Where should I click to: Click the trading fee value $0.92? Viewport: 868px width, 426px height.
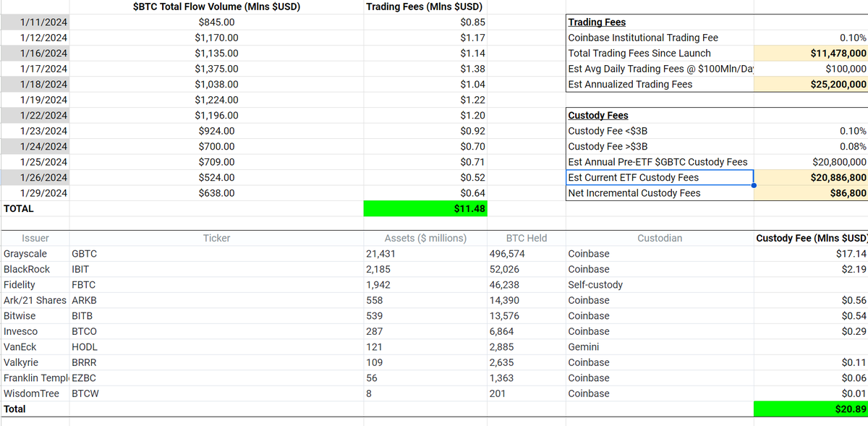coord(472,131)
